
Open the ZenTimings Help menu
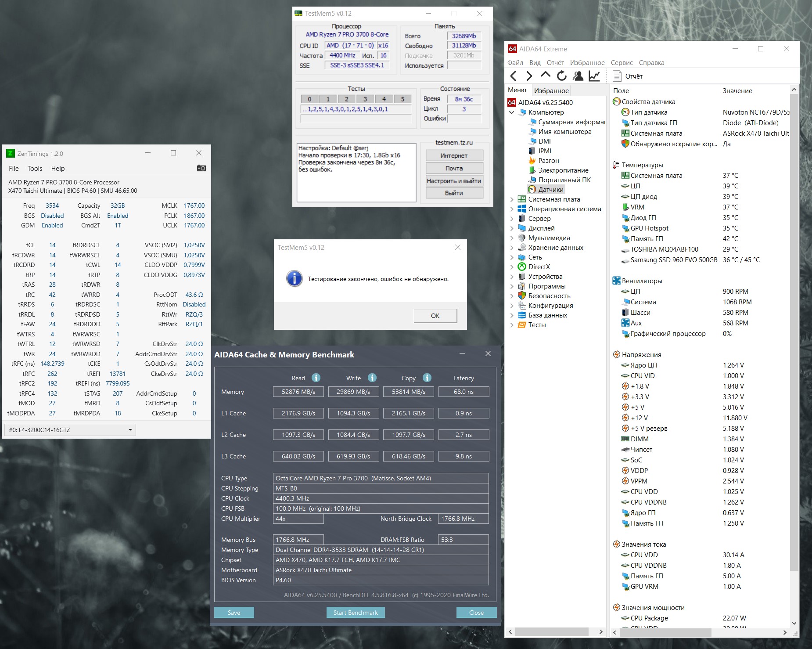pos(57,168)
